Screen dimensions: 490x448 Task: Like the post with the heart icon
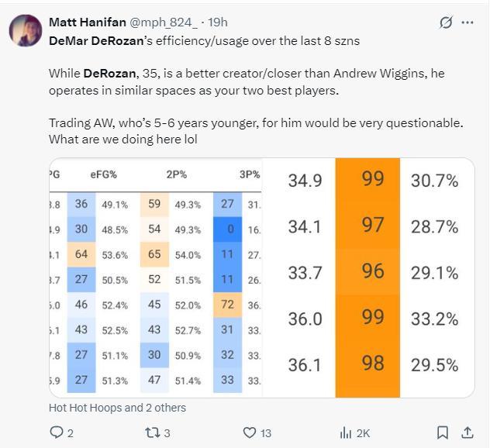(249, 432)
